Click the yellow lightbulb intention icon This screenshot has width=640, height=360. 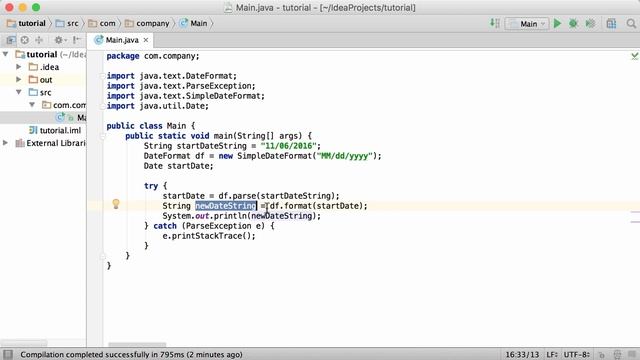[116, 204]
